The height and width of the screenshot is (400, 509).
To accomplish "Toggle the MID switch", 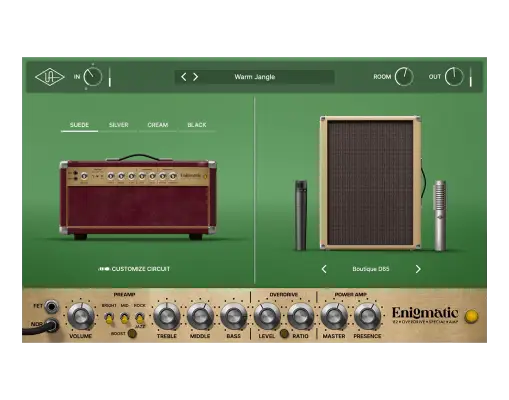I will click(x=124, y=318).
